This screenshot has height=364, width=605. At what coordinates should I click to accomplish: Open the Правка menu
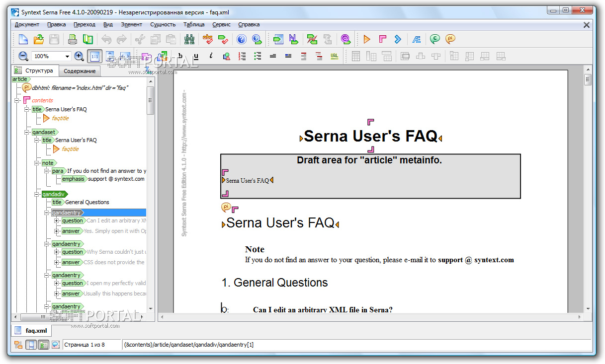[56, 24]
